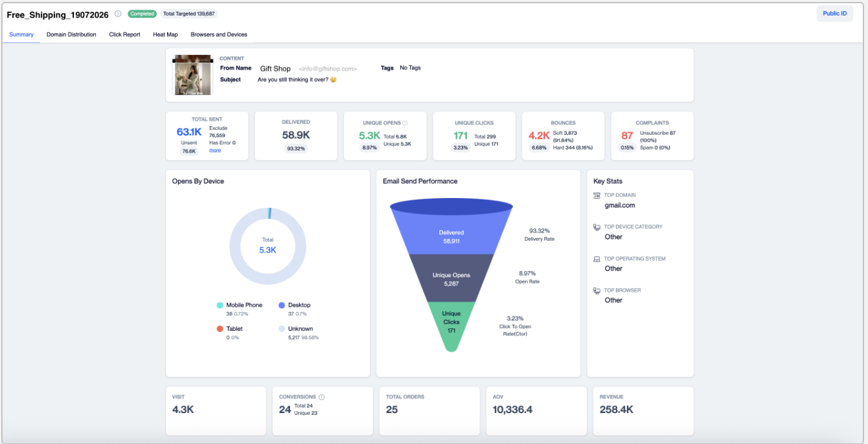Viewport: 868px width, 444px height.
Task: Click the Top Operating System icon
Action: pos(597,259)
